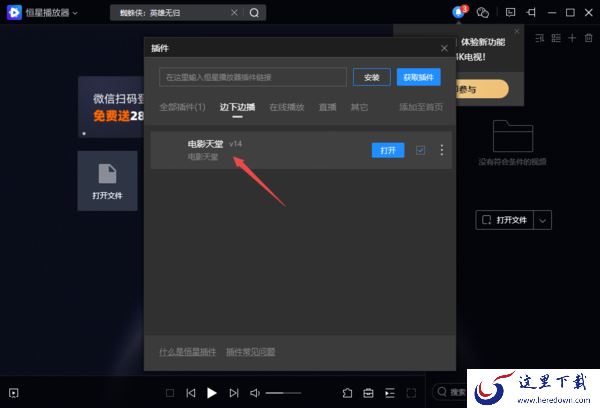Open the three-dot menu for 电影天堂
Image resolution: width=600 pixels, height=408 pixels.
click(x=442, y=150)
